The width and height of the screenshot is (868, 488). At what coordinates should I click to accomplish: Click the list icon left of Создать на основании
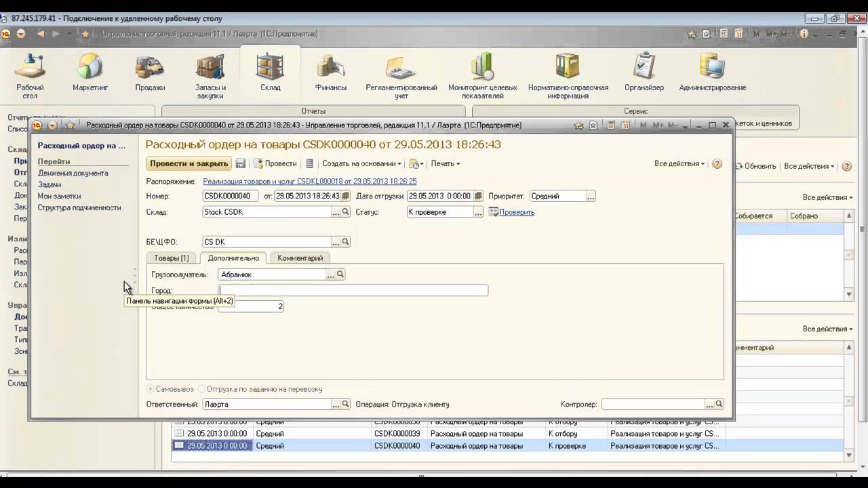coord(310,163)
